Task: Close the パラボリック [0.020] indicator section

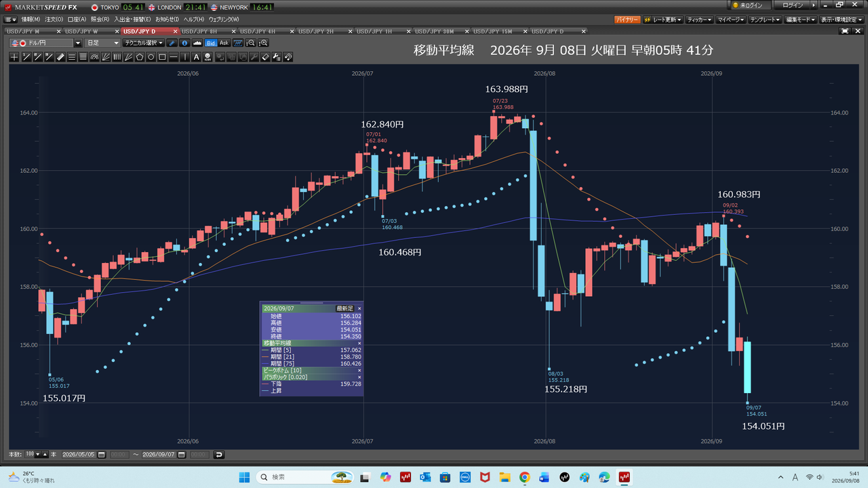Action: tap(359, 377)
